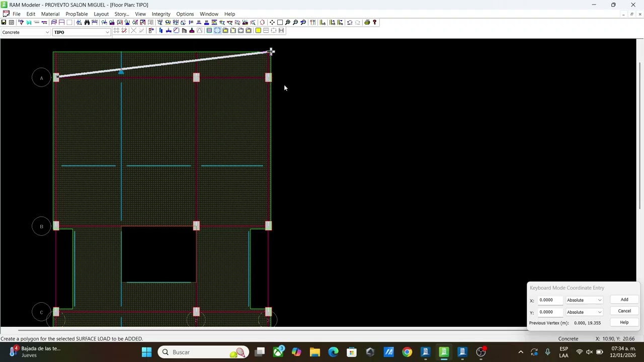Screen dimensions: 644x362
Task: Open the Layout menu
Action: pos(101,14)
